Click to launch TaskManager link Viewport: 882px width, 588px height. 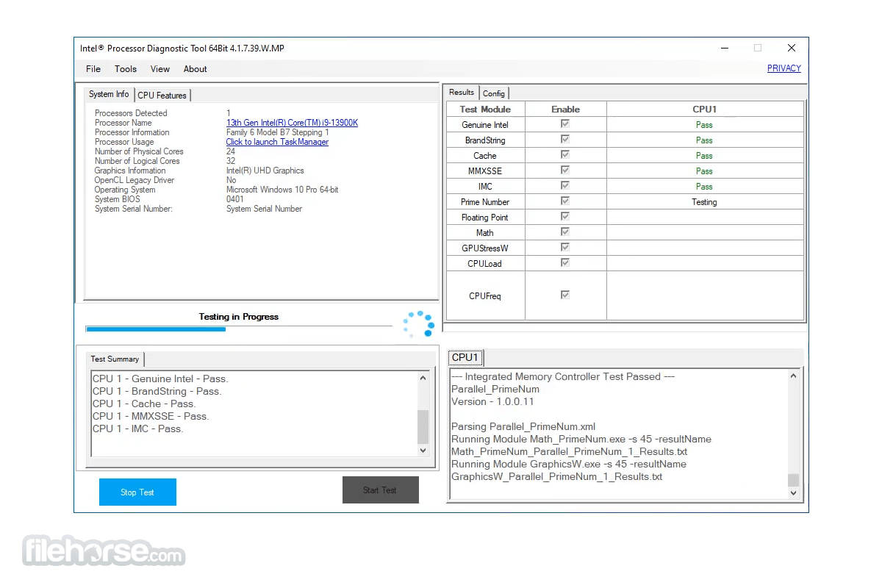click(x=277, y=142)
